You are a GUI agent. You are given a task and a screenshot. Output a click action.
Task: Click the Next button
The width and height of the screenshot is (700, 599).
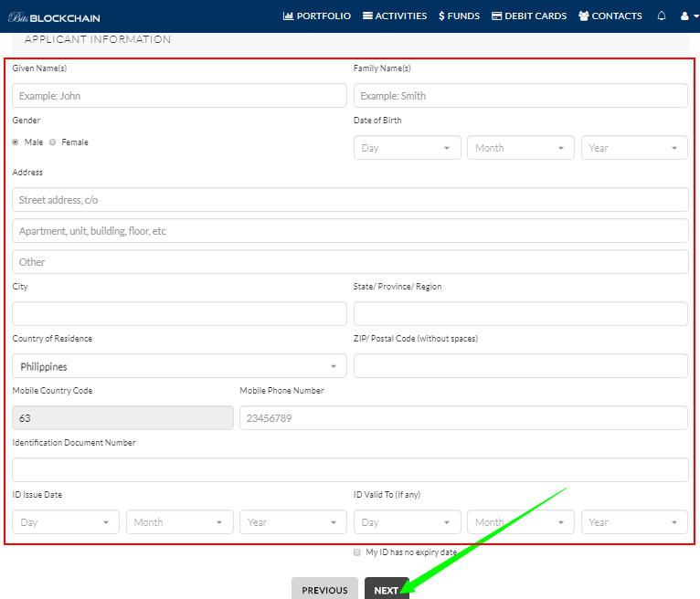[387, 590]
